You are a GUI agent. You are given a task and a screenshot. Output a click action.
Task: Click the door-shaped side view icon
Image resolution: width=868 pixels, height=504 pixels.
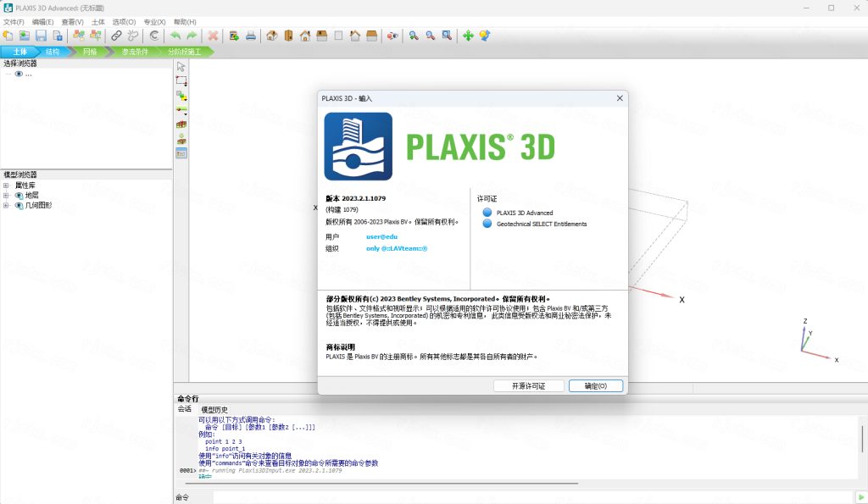(288, 36)
